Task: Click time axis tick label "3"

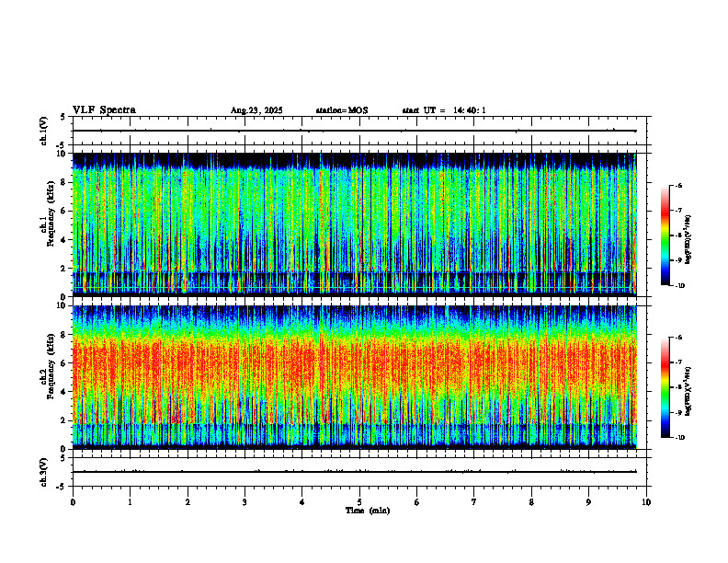Action: [245, 502]
